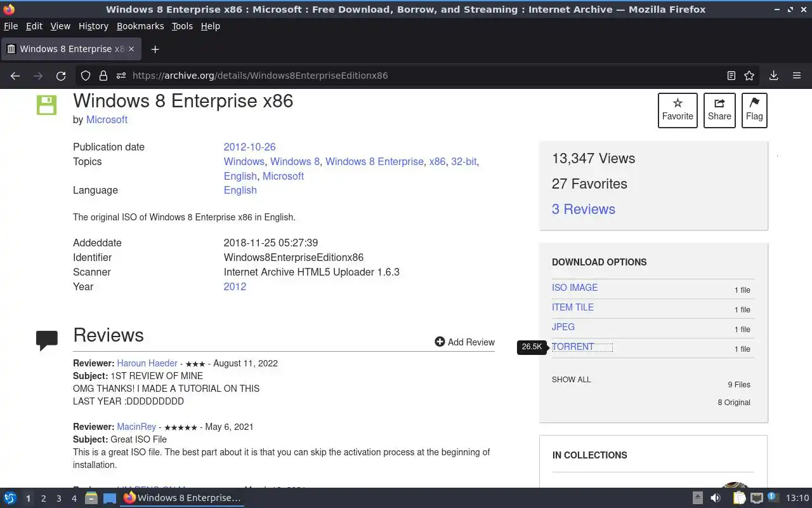Download the ISO IMAGE option
The height and width of the screenshot is (508, 812).
click(575, 288)
